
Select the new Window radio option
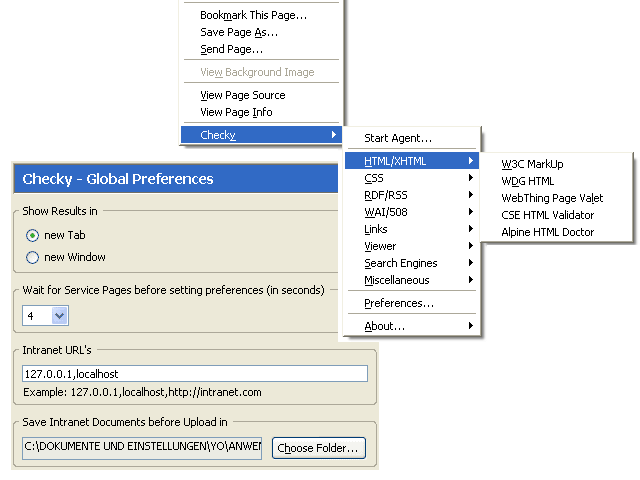point(33,257)
